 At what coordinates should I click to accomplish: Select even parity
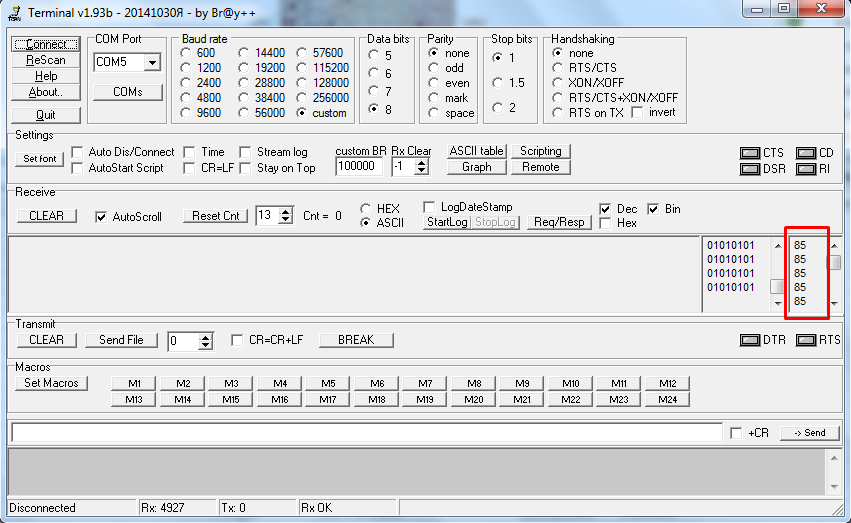[x=433, y=83]
